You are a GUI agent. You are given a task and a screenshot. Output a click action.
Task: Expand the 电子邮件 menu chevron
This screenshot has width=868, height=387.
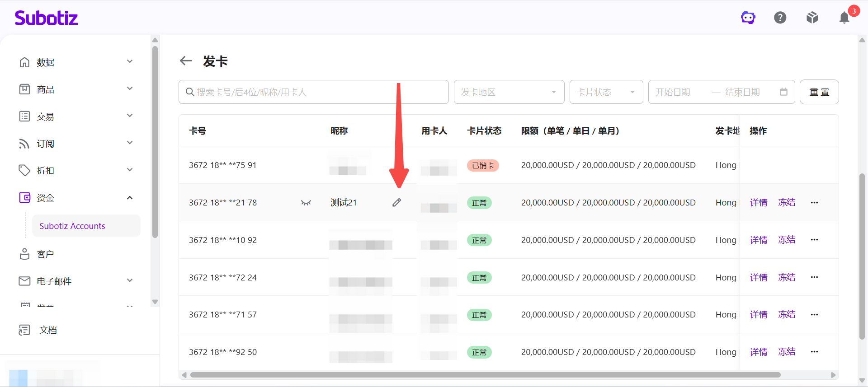point(130,280)
